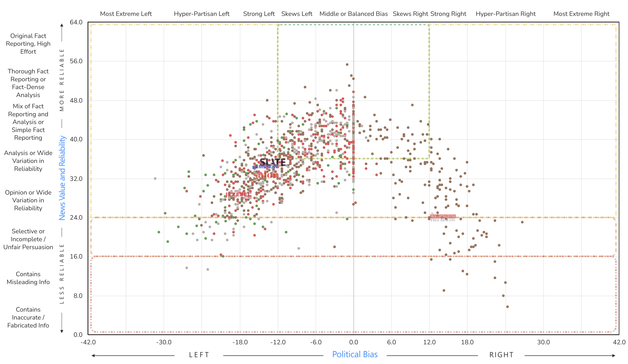
Task: Click the Contains Misleading Info label
Action: 28,278
